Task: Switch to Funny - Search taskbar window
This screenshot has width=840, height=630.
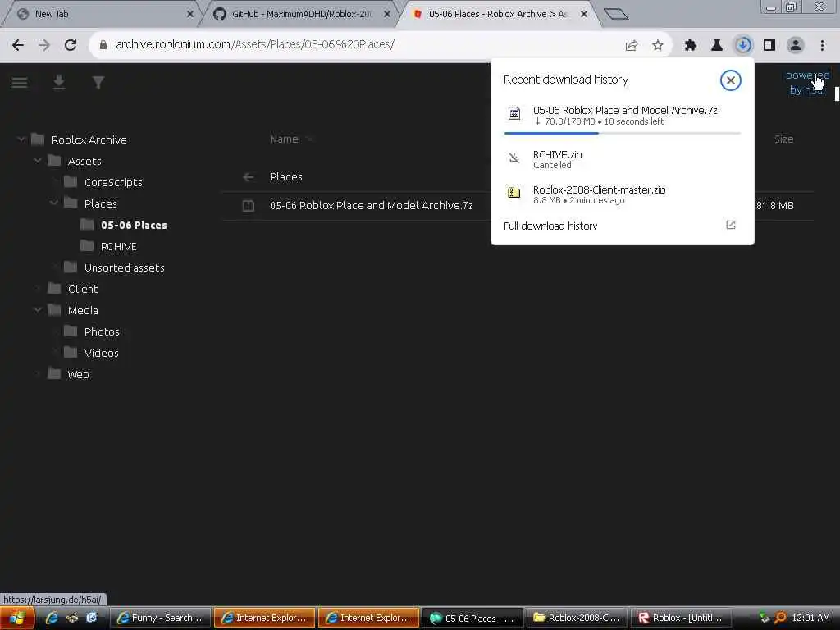Action: point(160,618)
